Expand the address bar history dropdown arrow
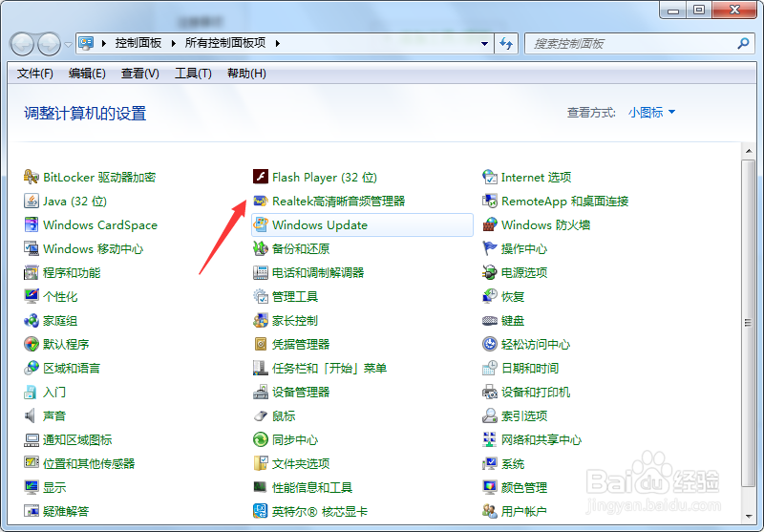Viewport: 764px width, 532px height. click(x=484, y=44)
